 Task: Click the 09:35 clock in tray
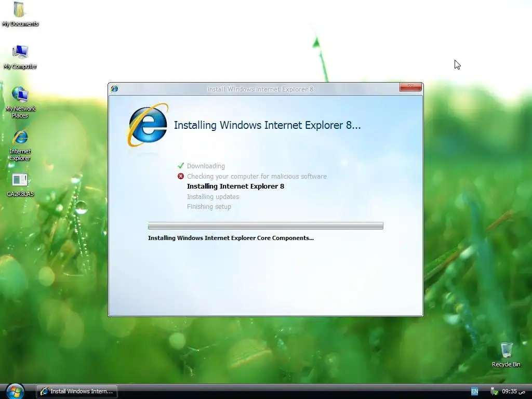513,392
